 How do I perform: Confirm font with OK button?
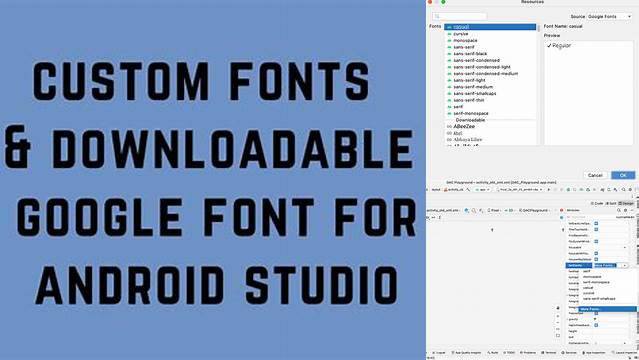pyautogui.click(x=623, y=175)
